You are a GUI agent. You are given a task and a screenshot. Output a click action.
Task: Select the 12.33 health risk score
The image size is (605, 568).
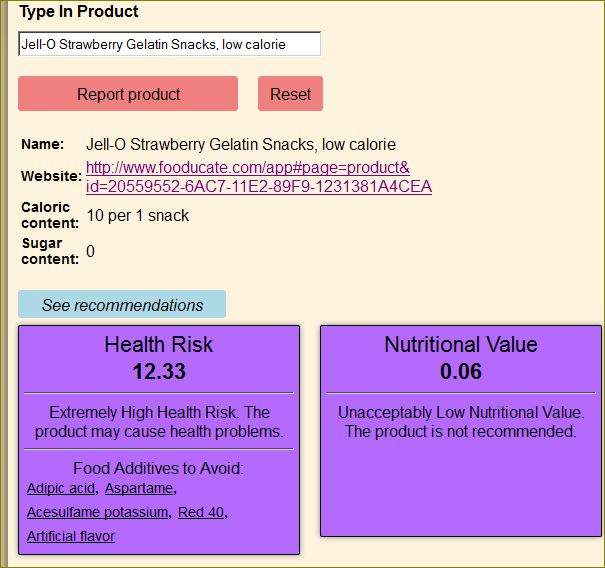click(x=159, y=371)
